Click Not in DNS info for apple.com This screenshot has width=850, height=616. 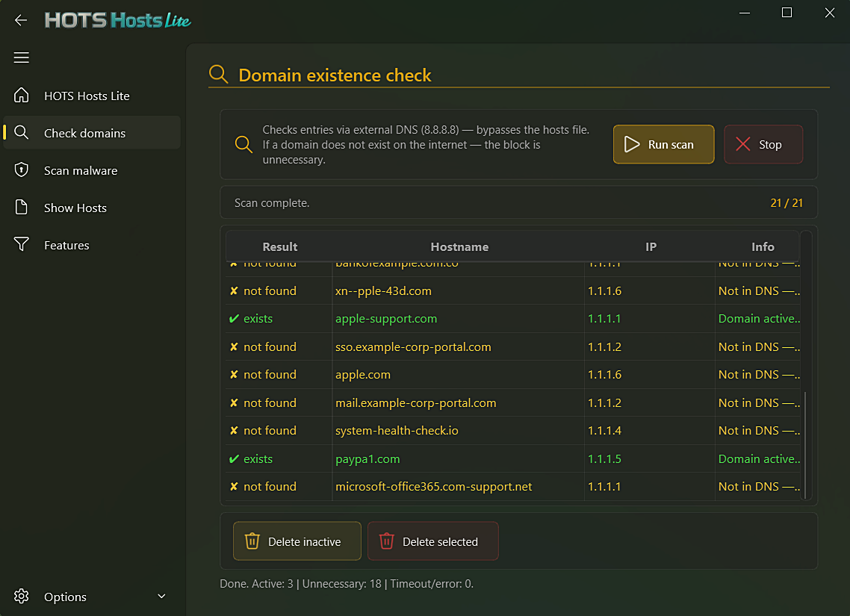coord(759,375)
